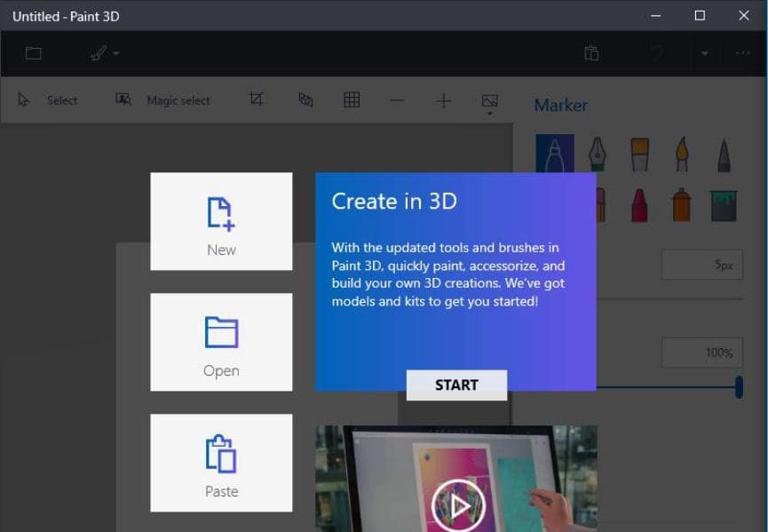
Task: Toggle the canvas grid view
Action: [352, 99]
